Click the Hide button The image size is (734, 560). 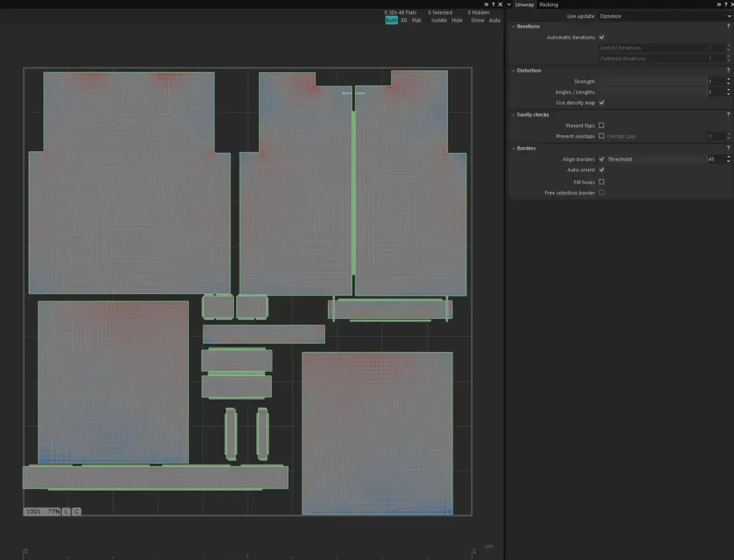coord(457,20)
